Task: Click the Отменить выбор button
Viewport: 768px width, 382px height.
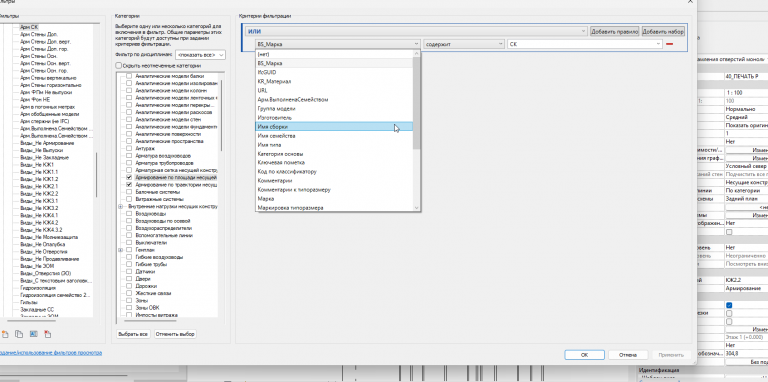Action: (175, 334)
